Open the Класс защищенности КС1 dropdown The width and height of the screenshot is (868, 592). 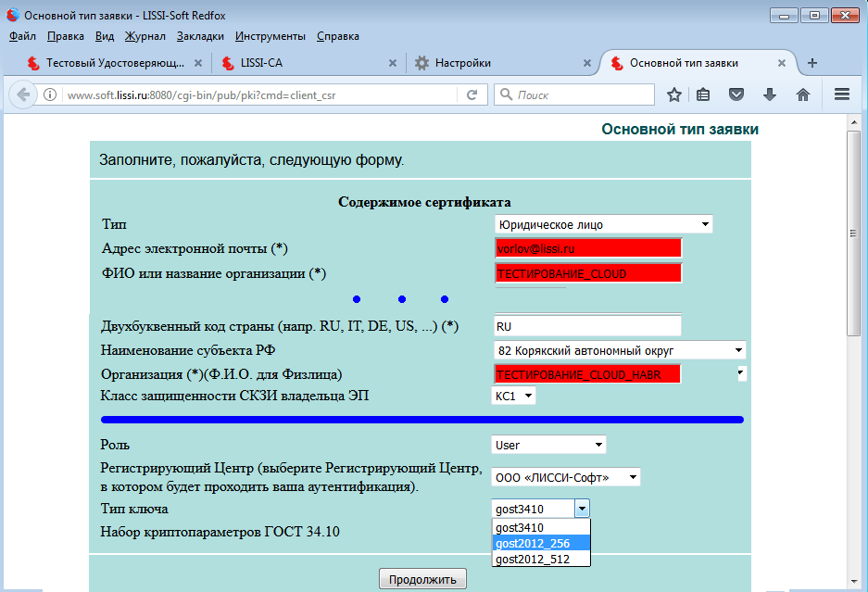click(513, 396)
